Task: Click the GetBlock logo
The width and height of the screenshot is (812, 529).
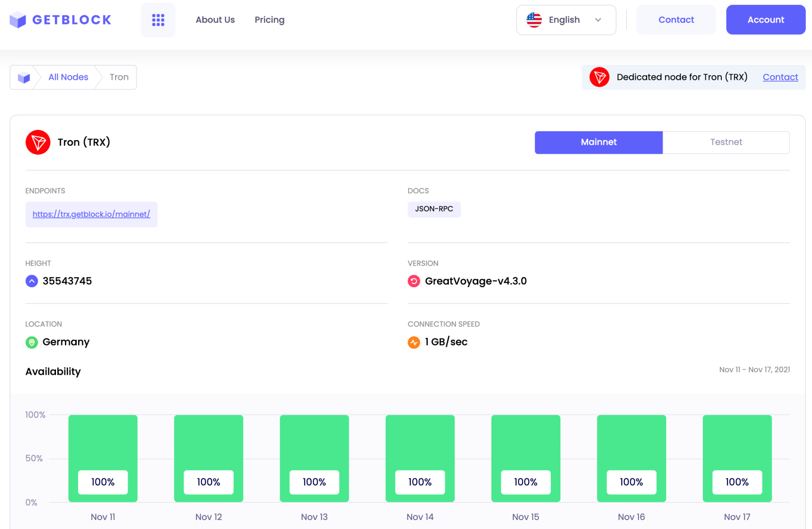Action: click(60, 19)
